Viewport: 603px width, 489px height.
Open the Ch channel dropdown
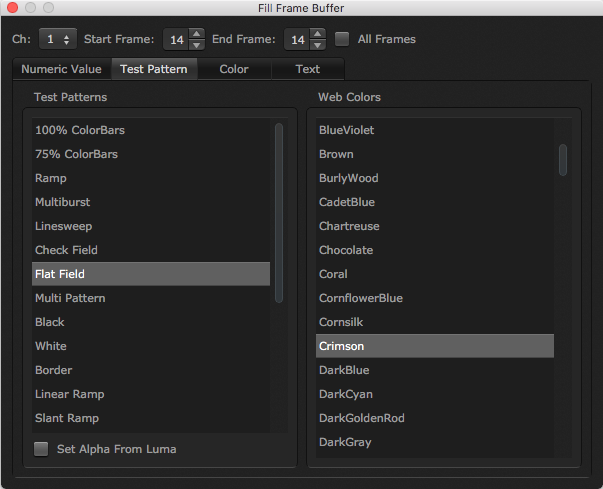[57, 39]
